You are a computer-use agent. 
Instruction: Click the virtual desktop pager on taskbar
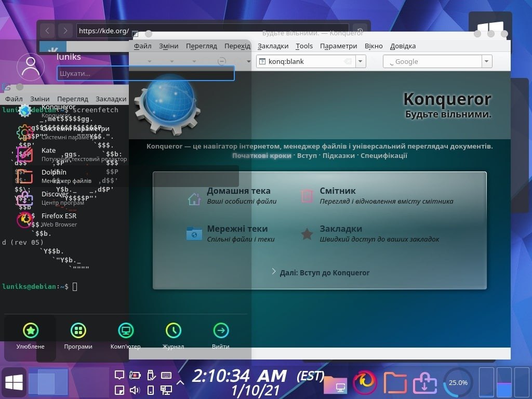[x=48, y=382]
